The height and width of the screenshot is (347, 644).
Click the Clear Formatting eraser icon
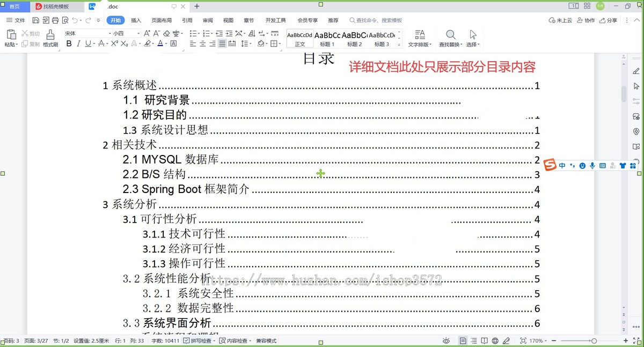point(167,33)
